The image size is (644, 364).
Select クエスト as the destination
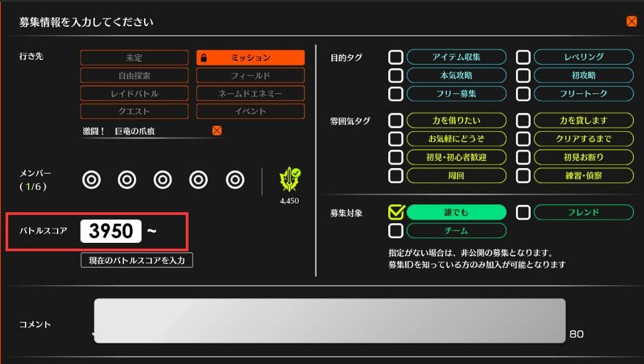tap(134, 110)
